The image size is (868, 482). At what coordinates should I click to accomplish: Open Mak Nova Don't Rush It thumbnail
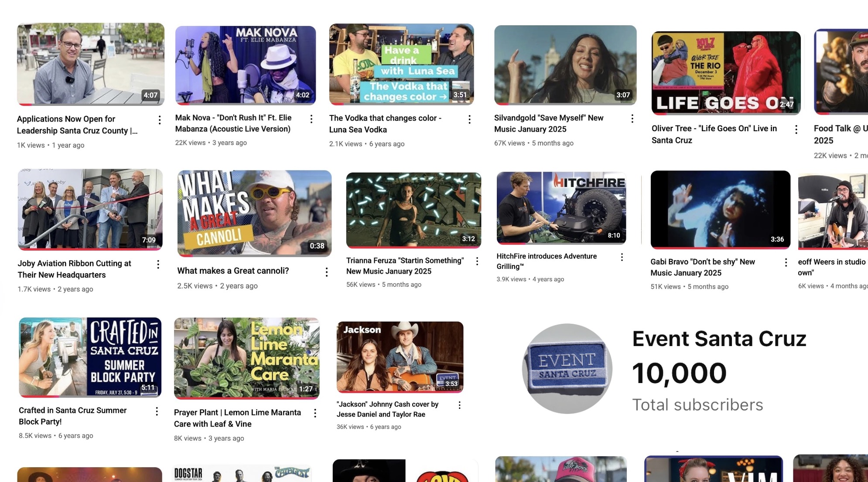click(246, 65)
